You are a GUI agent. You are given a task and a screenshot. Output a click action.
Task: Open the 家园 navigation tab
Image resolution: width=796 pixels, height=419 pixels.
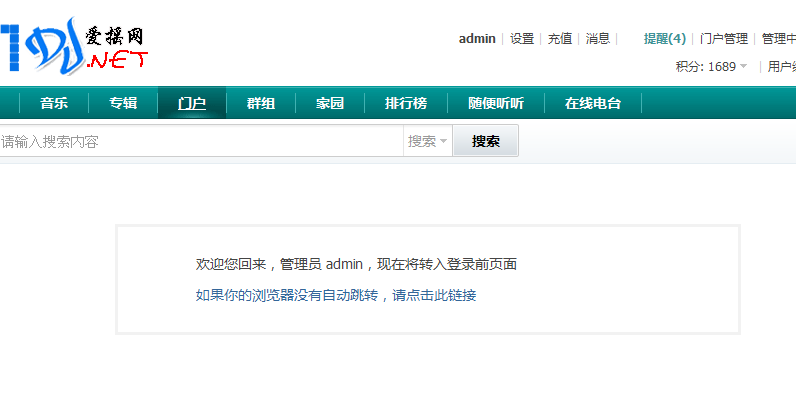click(x=330, y=103)
